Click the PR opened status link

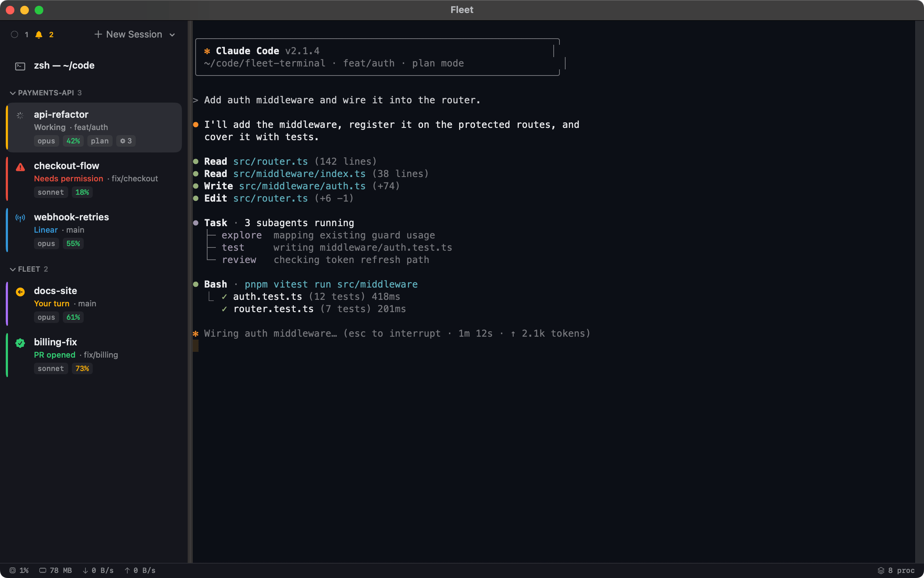click(x=55, y=355)
